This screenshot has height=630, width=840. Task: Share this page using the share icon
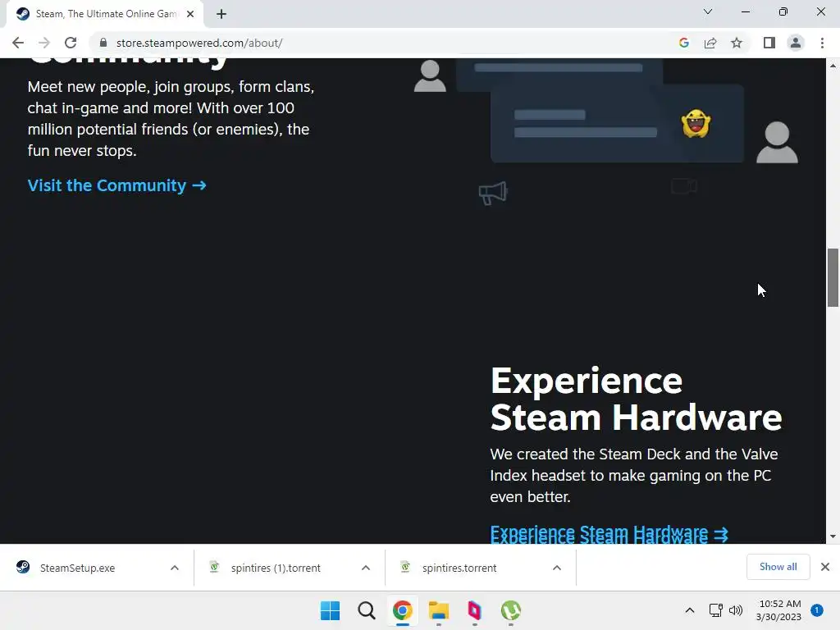(x=710, y=43)
